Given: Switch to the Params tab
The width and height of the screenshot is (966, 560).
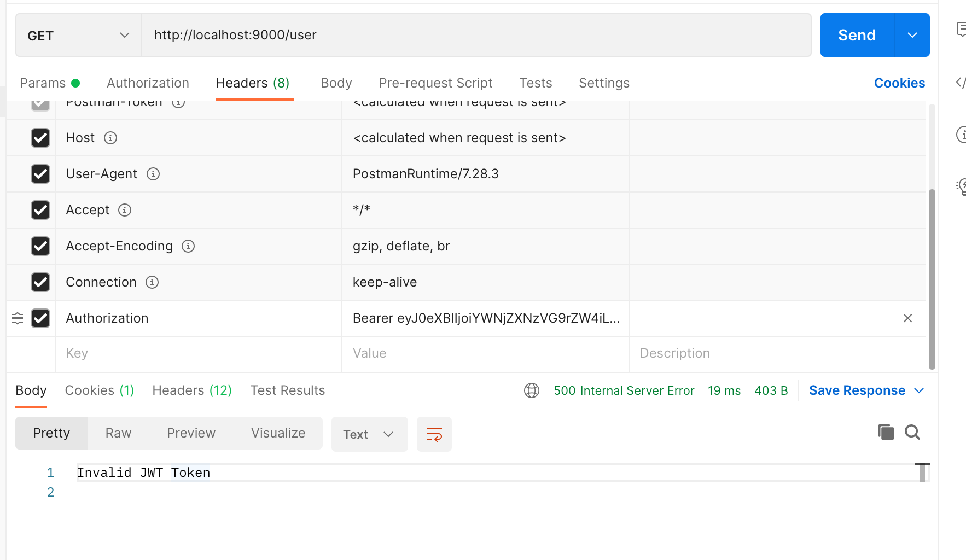Looking at the screenshot, I should [x=50, y=83].
